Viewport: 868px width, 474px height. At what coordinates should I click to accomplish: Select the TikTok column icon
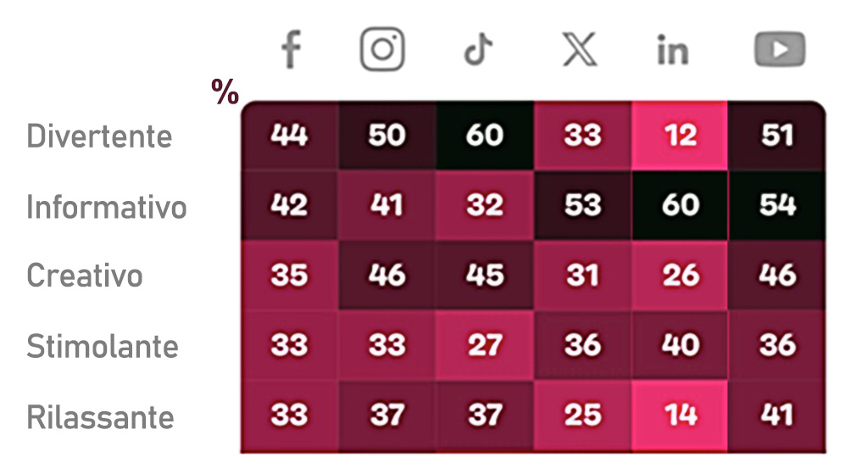(x=479, y=51)
